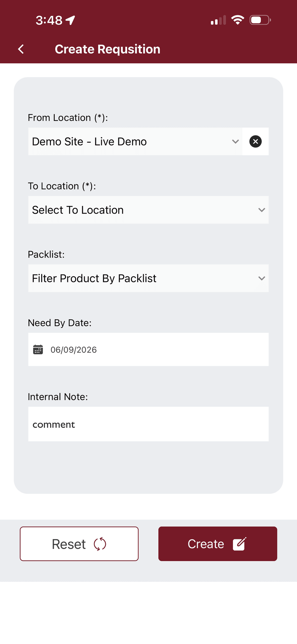Open Filter Product By Packlist dropdown
The height and width of the screenshot is (644, 297).
pos(148,278)
